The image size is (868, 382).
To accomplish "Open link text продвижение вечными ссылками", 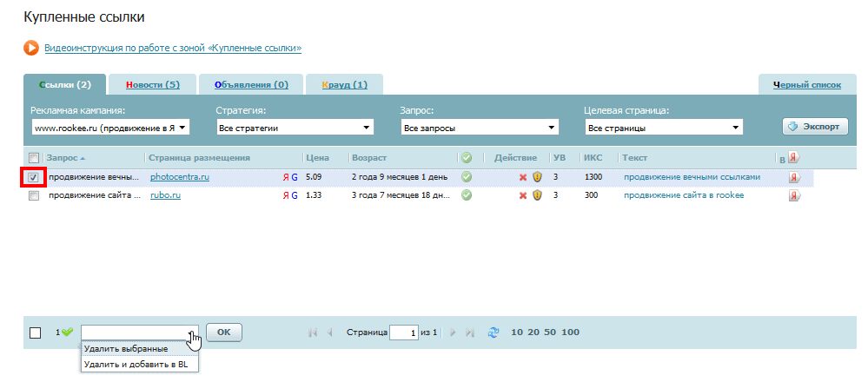I will tap(692, 177).
